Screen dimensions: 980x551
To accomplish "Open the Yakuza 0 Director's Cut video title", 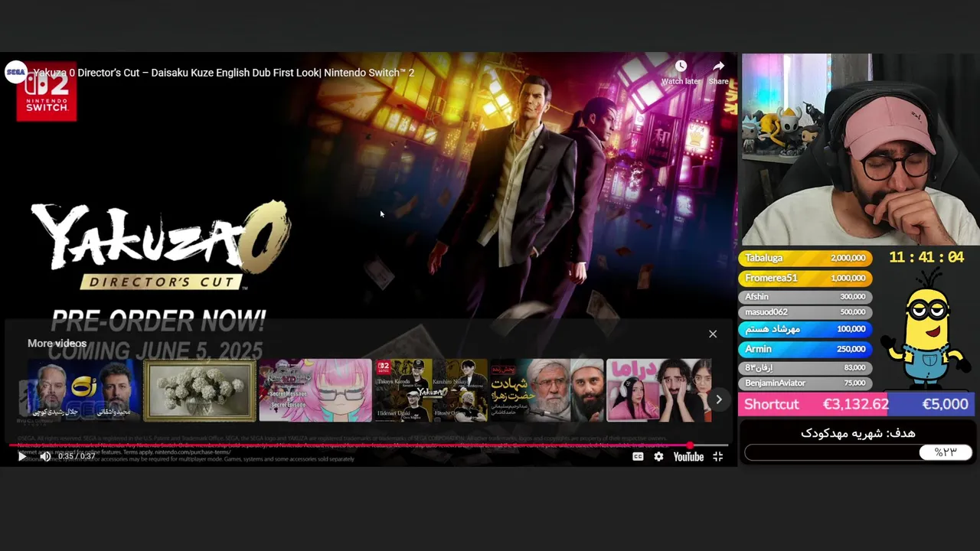I will [224, 73].
